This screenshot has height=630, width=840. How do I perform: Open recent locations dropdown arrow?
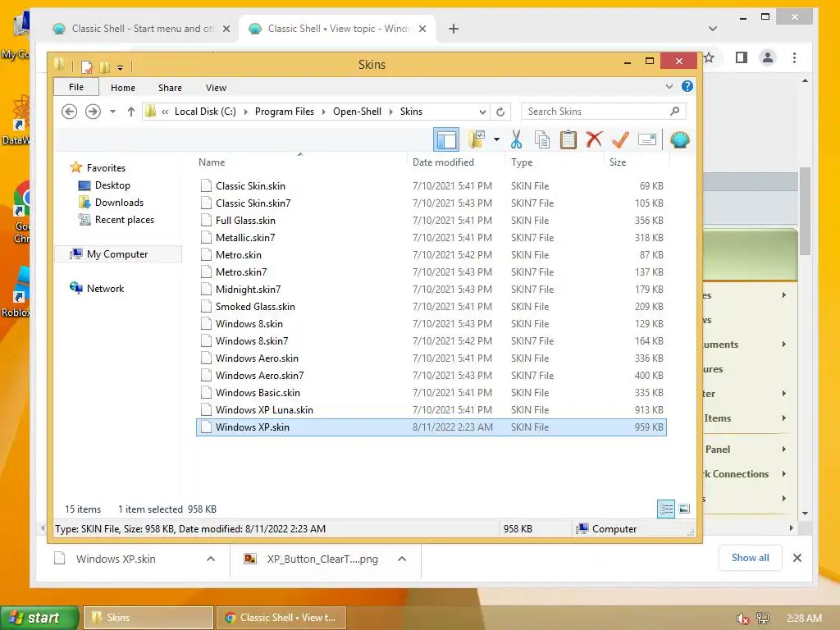pos(112,112)
